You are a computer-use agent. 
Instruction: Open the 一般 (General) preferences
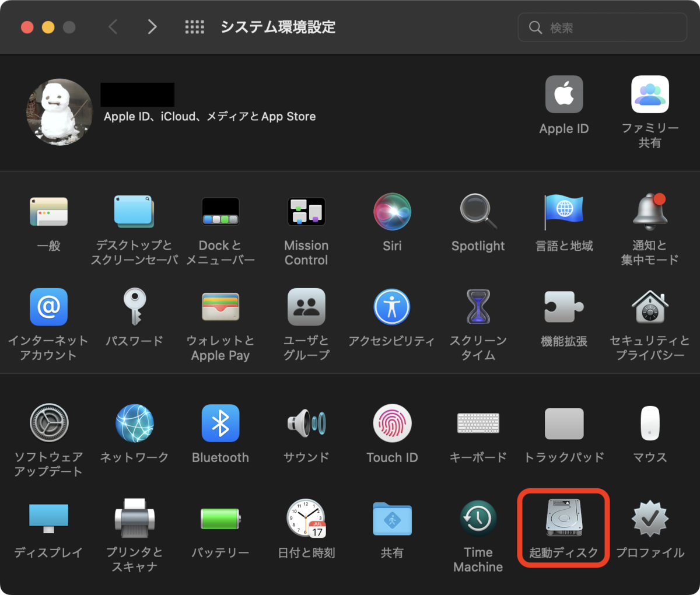[48, 211]
